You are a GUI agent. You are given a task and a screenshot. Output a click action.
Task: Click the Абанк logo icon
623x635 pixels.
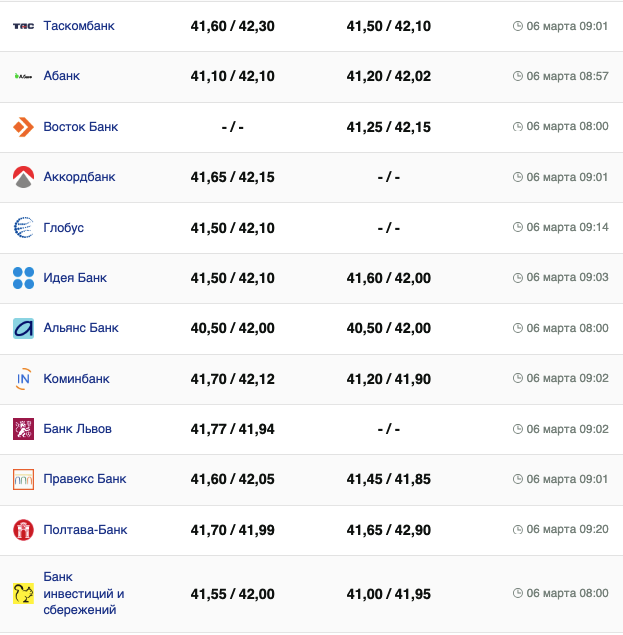click(23, 76)
